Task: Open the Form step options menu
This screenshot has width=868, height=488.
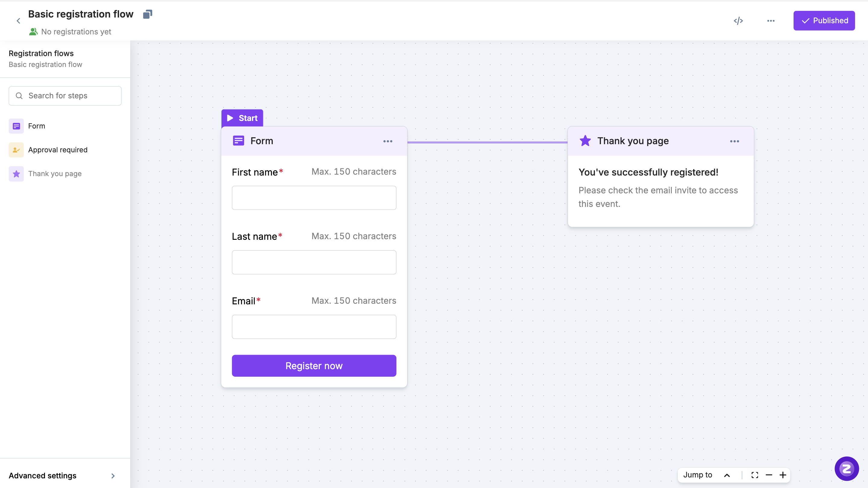Action: click(388, 141)
